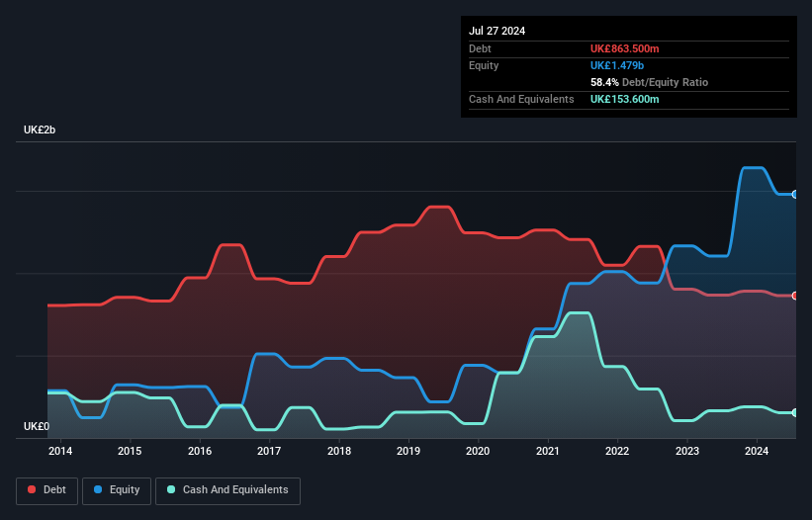This screenshot has width=812, height=520.
Task: Click the UK£0 y-axis label
Action: 37,426
